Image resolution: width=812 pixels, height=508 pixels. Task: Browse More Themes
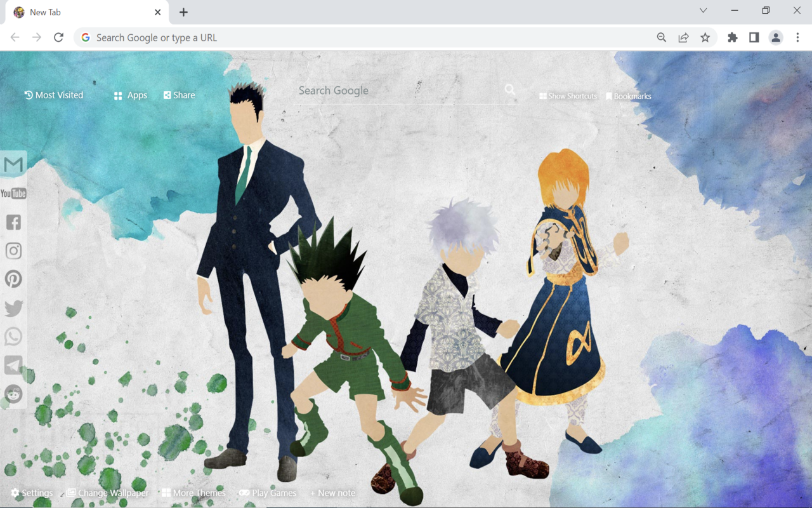193,493
